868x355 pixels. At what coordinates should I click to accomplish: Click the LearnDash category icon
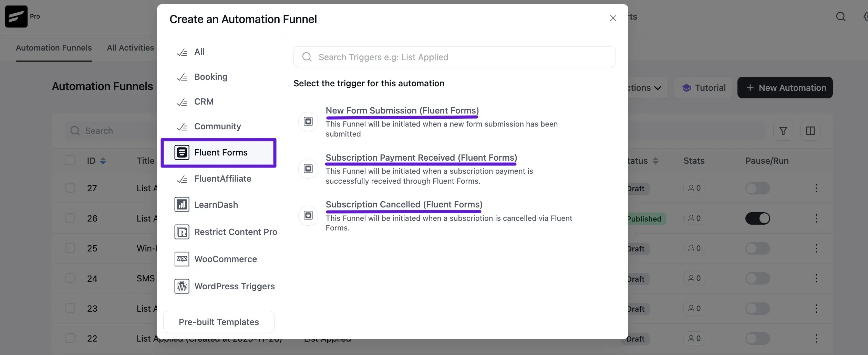pos(182,205)
